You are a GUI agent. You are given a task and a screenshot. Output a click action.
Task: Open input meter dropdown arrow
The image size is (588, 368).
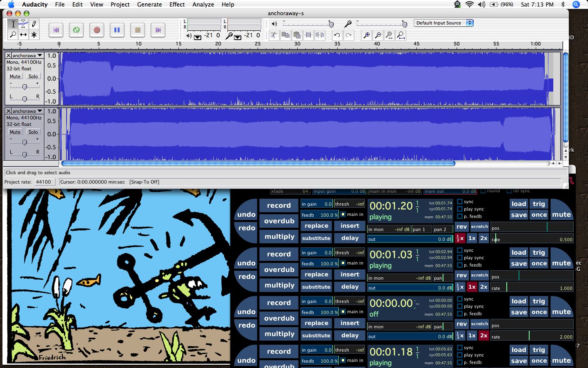238,37
